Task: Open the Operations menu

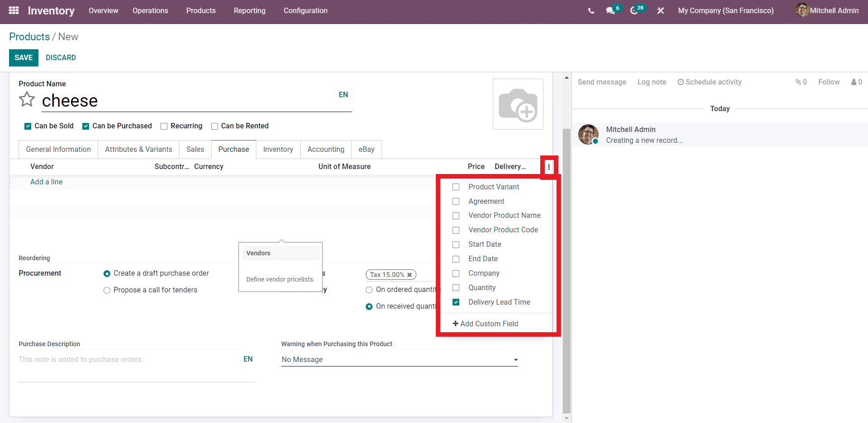Action: (x=150, y=10)
